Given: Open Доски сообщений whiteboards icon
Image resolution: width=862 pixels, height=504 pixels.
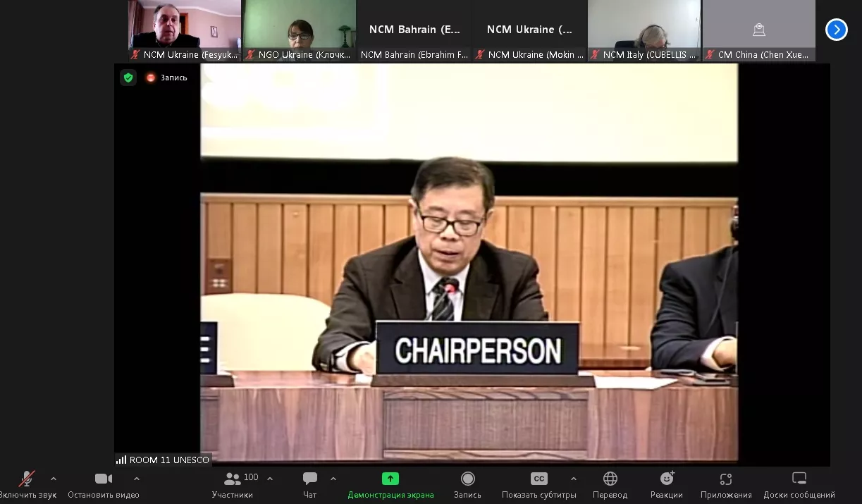Looking at the screenshot, I should point(799,479).
